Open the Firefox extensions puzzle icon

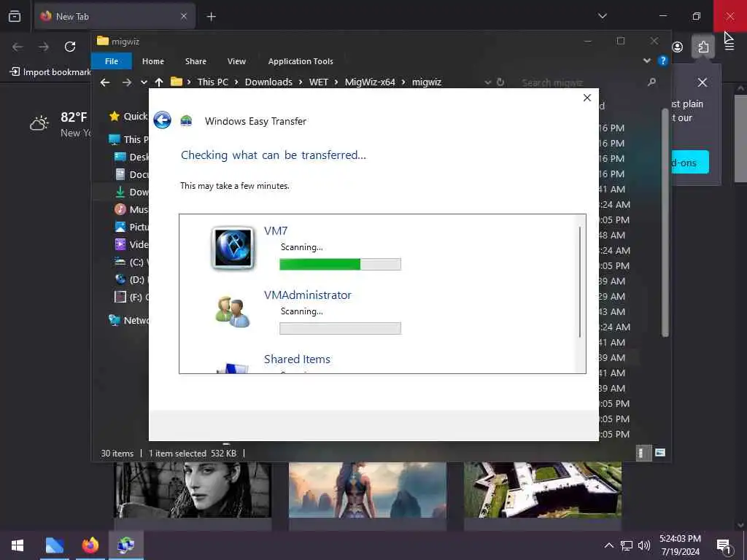click(x=703, y=47)
